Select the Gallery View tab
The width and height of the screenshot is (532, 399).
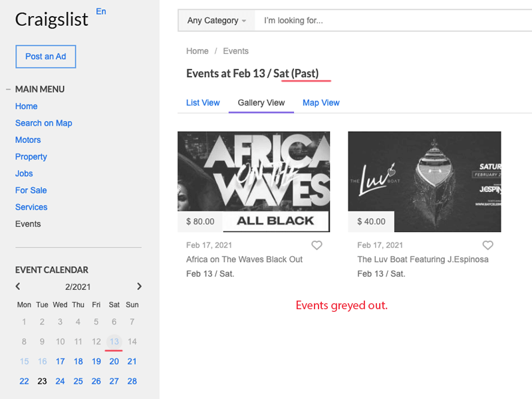(261, 103)
